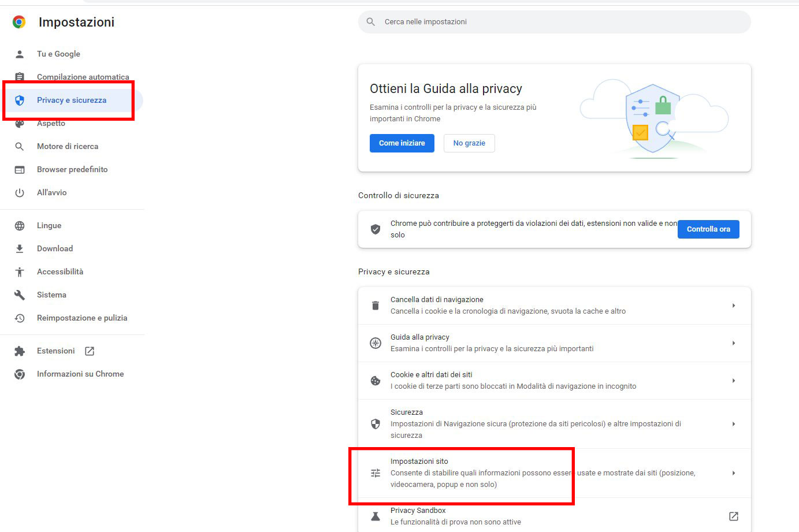Image resolution: width=799 pixels, height=532 pixels.
Task: Expand the Impostazioni sito row arrow
Action: click(x=734, y=473)
